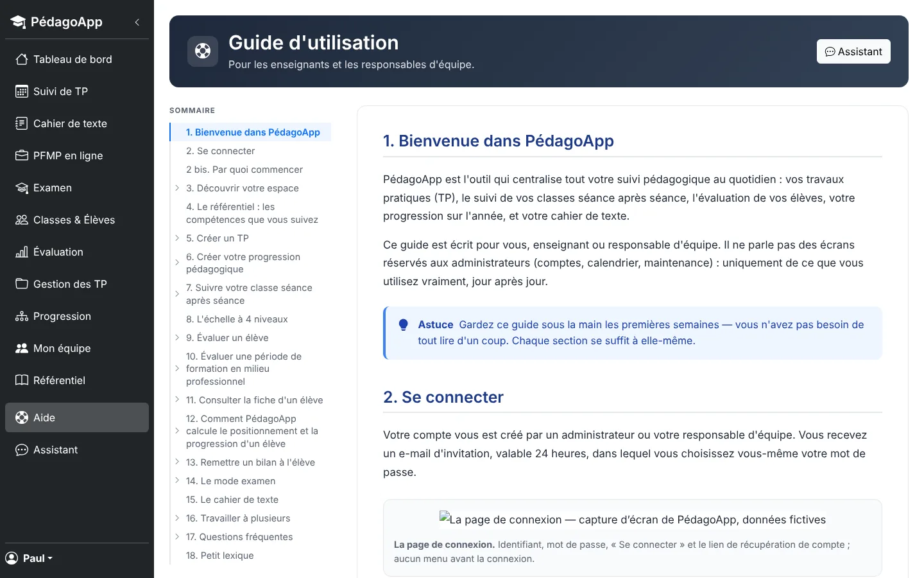Open the Référentiel page
Screen dimensions: 924x578
click(x=77, y=380)
